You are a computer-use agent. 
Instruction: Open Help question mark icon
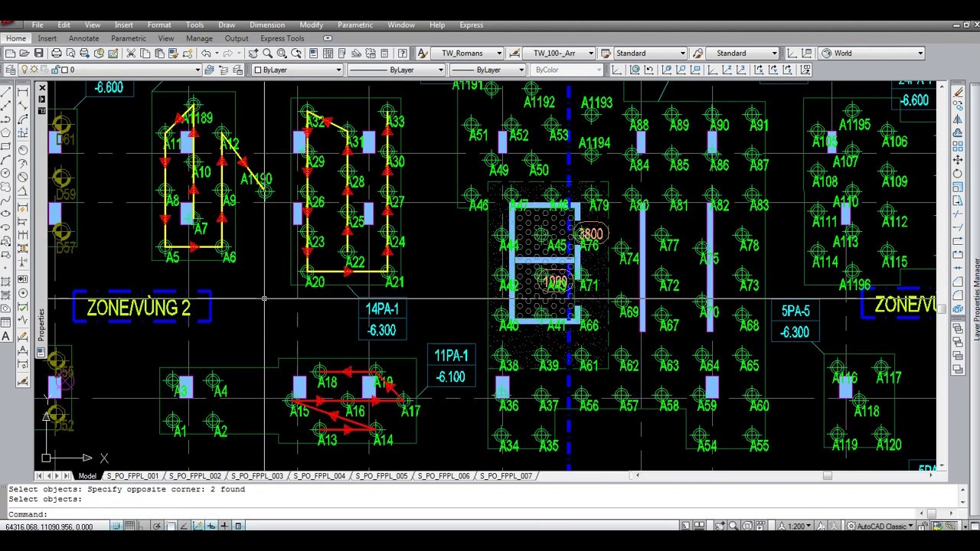click(x=403, y=53)
